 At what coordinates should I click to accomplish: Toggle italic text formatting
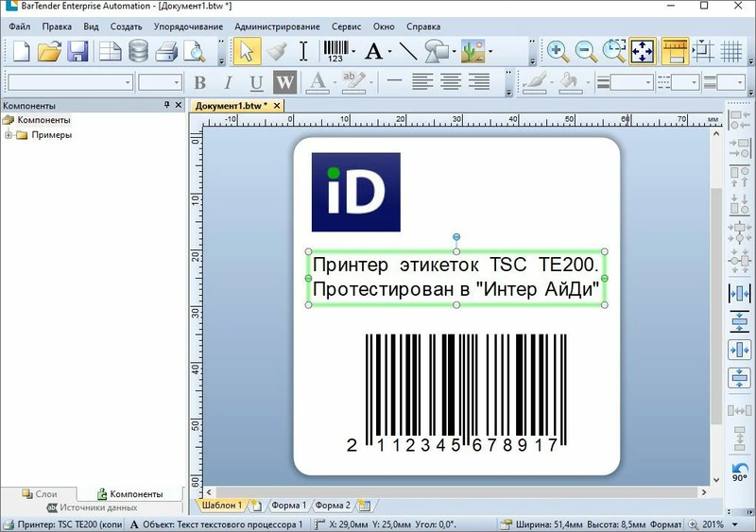pyautogui.click(x=228, y=83)
